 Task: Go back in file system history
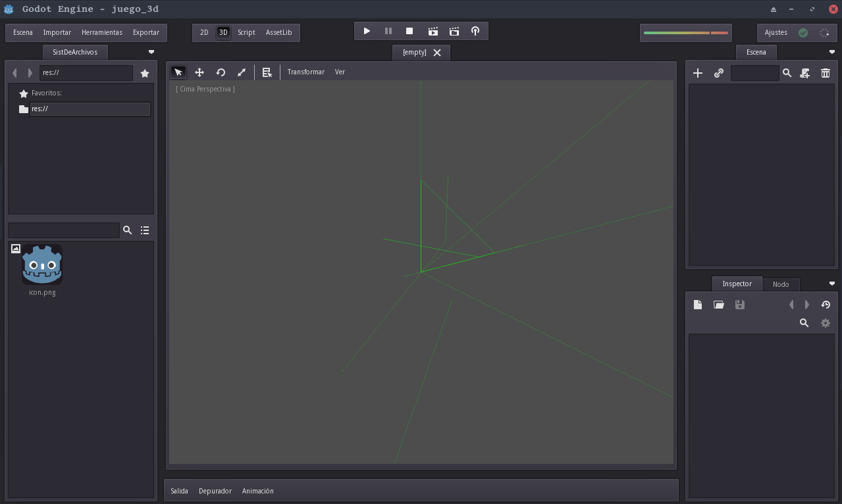[x=15, y=73]
